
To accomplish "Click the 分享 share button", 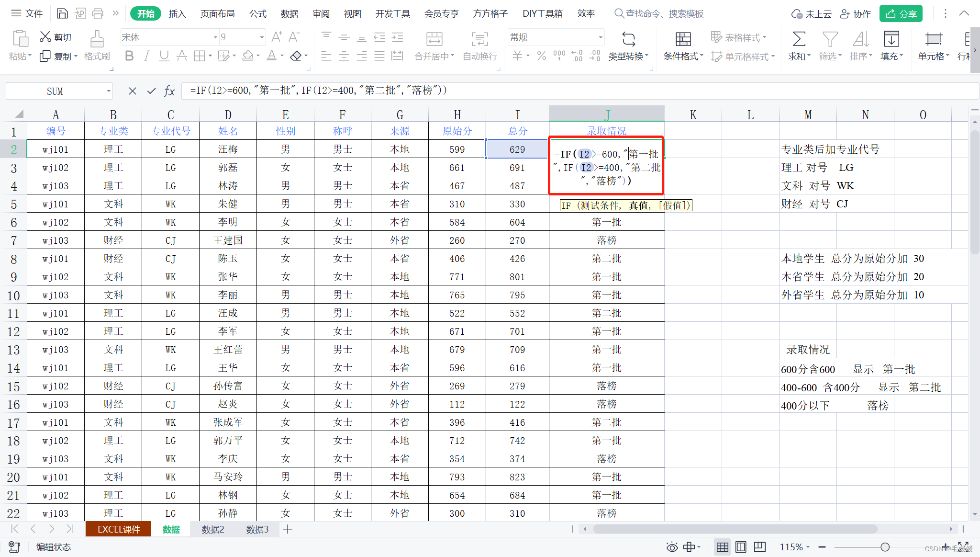I will pyautogui.click(x=901, y=13).
